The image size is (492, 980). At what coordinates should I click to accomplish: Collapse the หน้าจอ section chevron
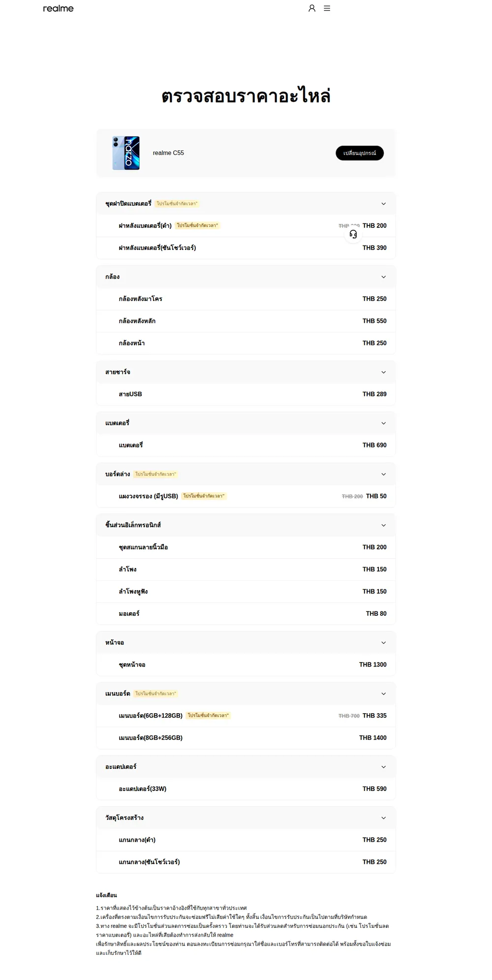384,643
